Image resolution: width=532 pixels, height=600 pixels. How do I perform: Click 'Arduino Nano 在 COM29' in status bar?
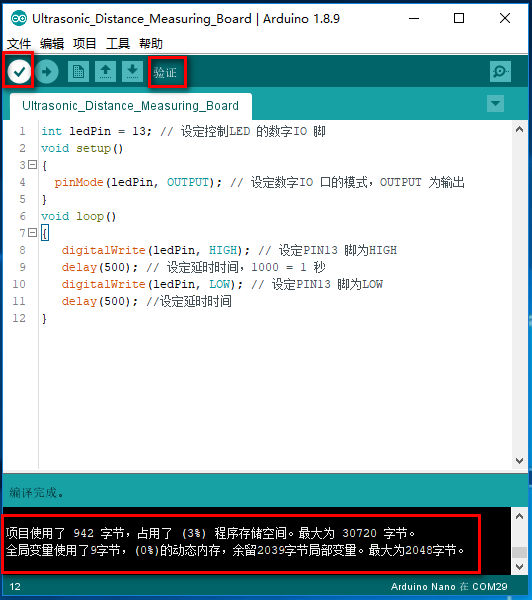coord(449,587)
